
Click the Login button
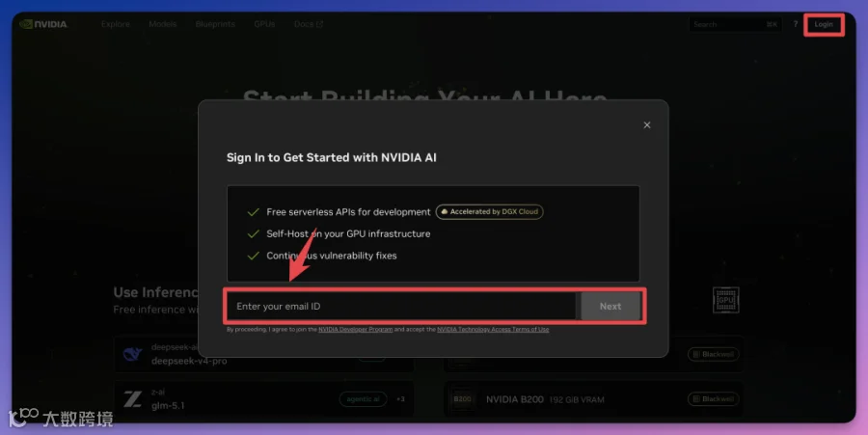coord(824,24)
